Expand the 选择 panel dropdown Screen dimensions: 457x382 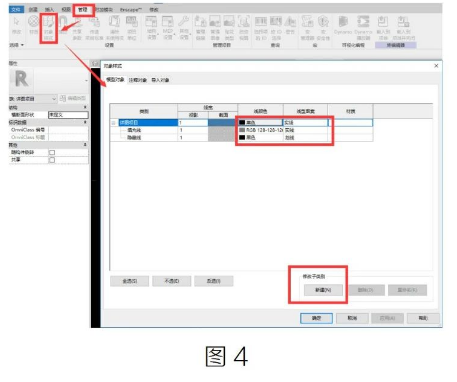[17, 45]
